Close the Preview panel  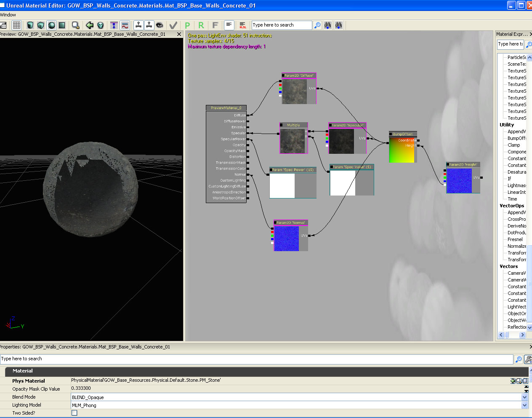pos(179,34)
